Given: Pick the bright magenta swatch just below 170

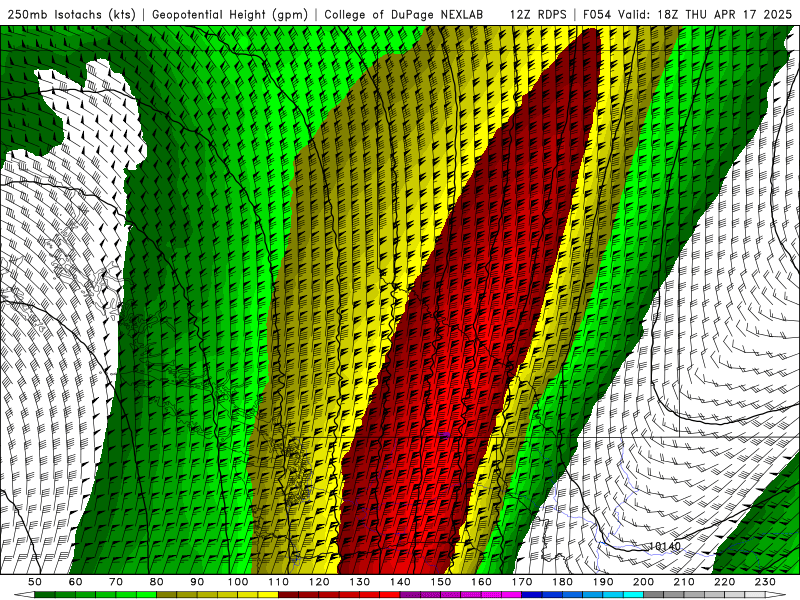Looking at the screenshot, I should point(512,594).
